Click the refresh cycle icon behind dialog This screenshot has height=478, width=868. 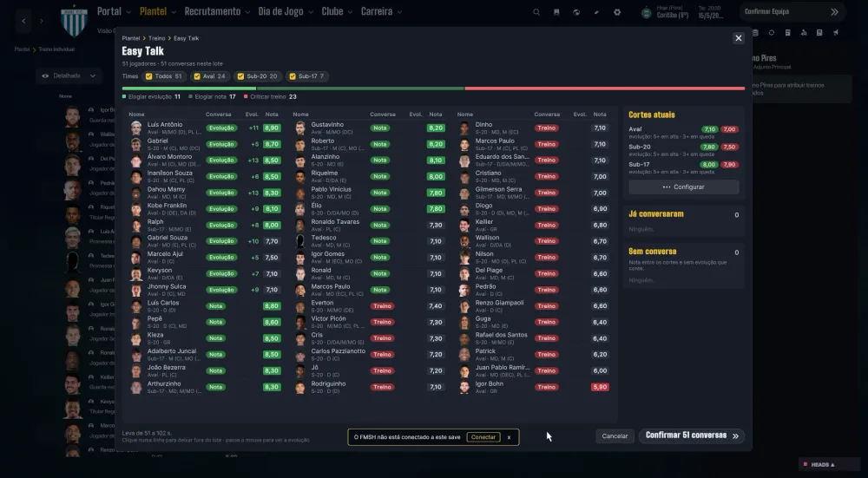771,33
